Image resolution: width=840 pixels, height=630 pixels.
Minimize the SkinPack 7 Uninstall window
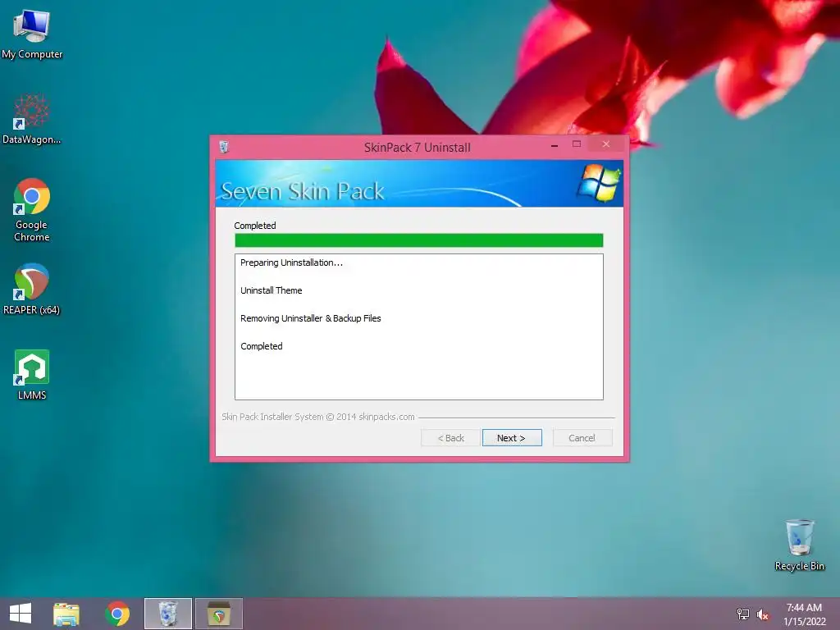tap(555, 144)
